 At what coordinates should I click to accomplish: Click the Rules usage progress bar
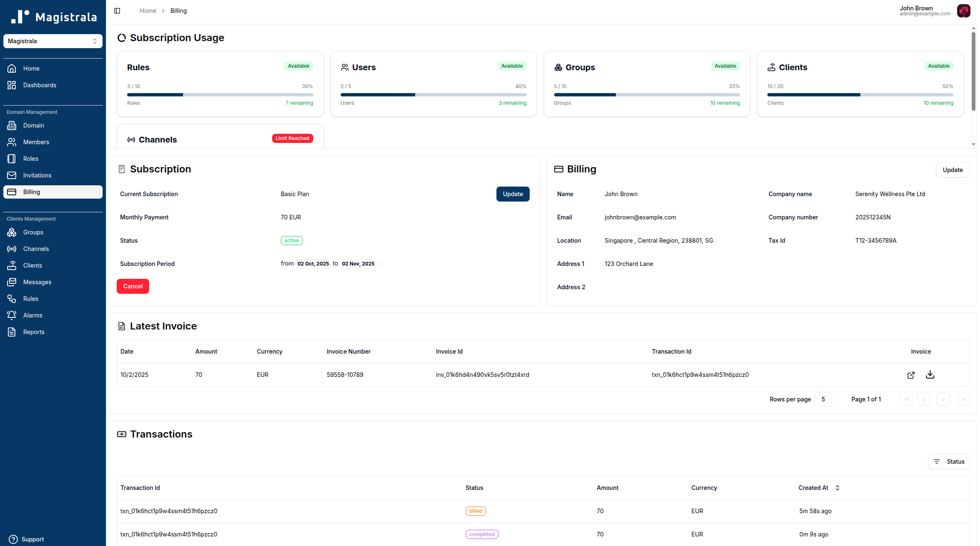tap(220, 94)
